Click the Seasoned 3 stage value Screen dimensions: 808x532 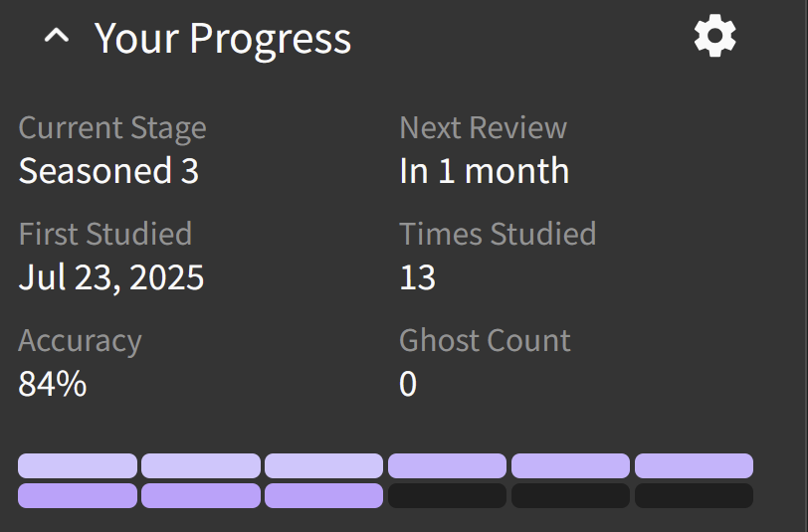pos(108,171)
